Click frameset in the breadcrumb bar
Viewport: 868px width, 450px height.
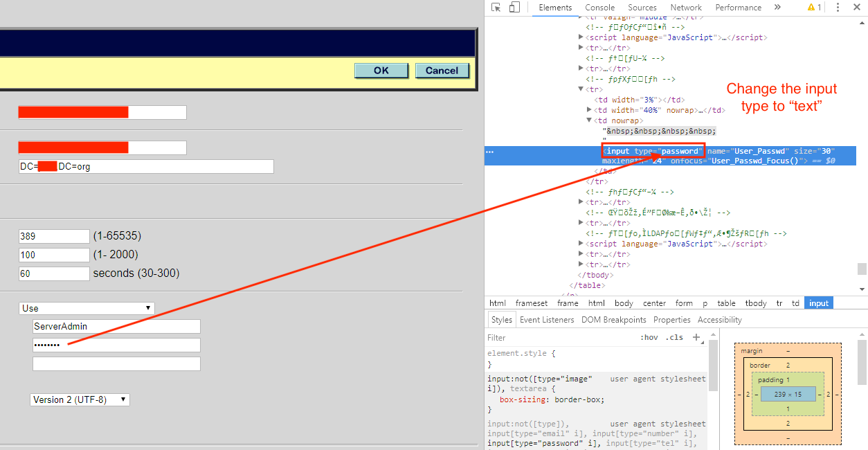[x=532, y=303]
